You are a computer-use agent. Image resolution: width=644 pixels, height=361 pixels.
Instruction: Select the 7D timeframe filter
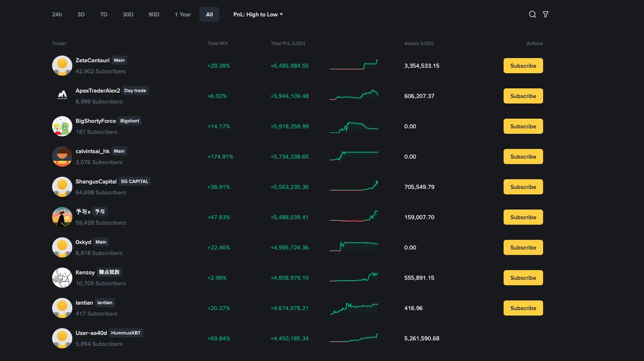(x=104, y=15)
